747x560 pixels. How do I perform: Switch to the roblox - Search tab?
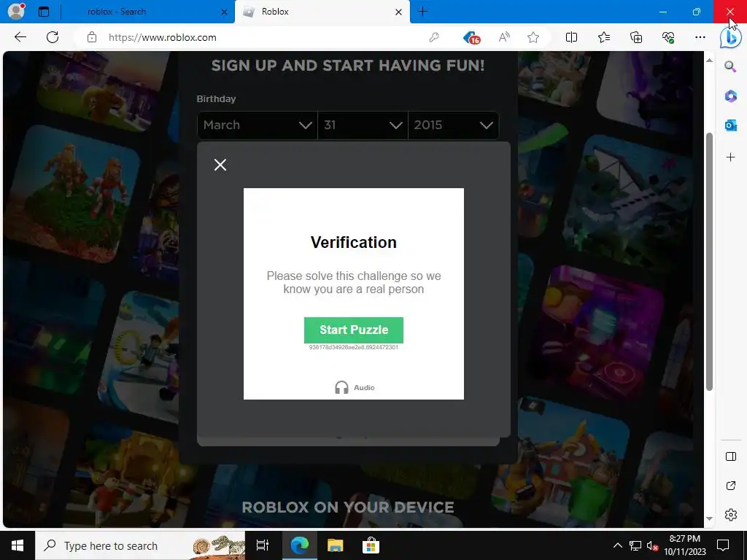(x=117, y=12)
